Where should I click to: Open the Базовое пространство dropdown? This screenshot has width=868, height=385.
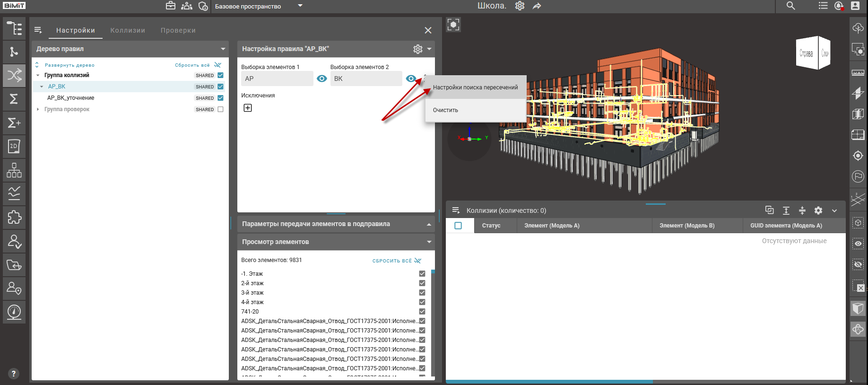tap(300, 6)
